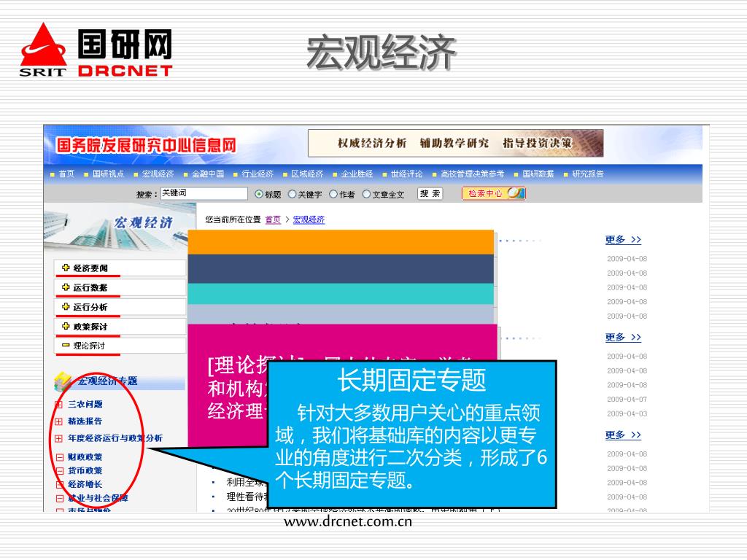Open the 区域经济 navigation item
747x560 pixels.
(x=307, y=174)
